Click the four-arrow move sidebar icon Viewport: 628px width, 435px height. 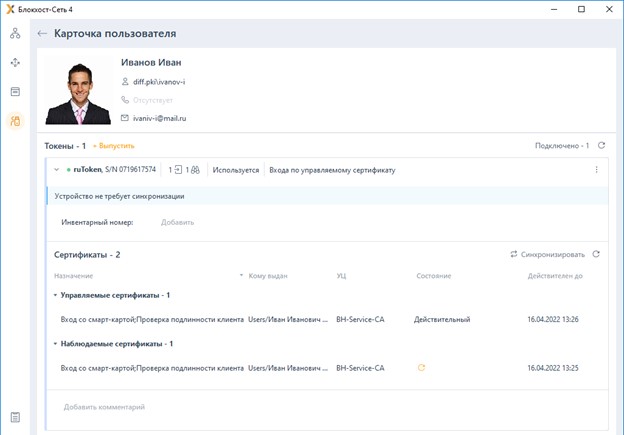15,62
